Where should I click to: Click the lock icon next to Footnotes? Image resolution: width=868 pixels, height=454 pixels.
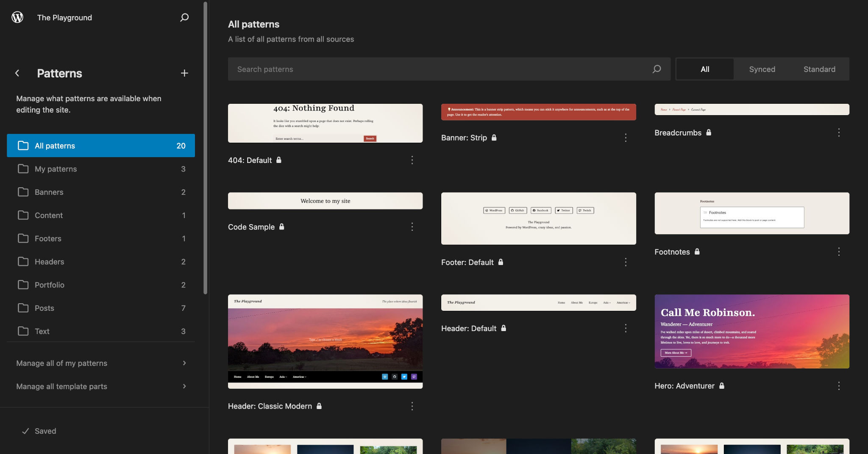[697, 252]
